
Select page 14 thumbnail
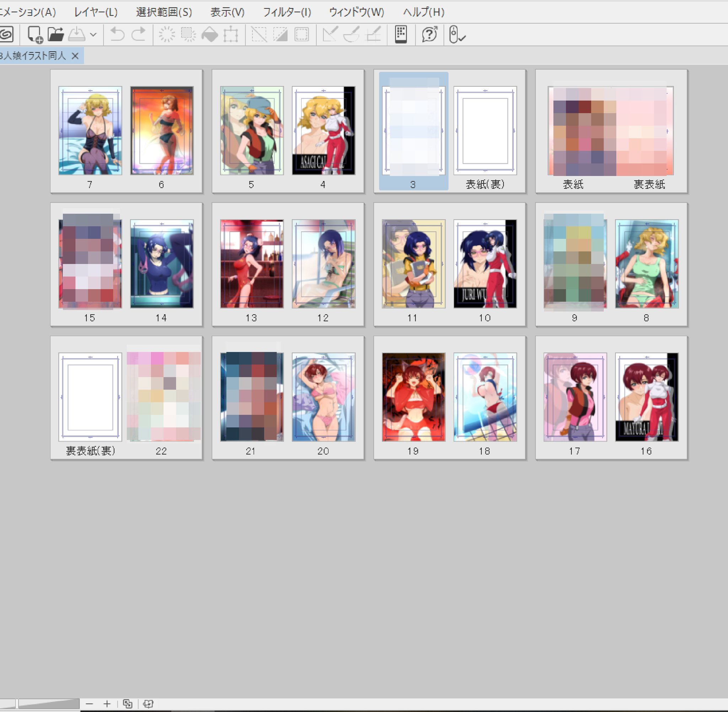162,264
